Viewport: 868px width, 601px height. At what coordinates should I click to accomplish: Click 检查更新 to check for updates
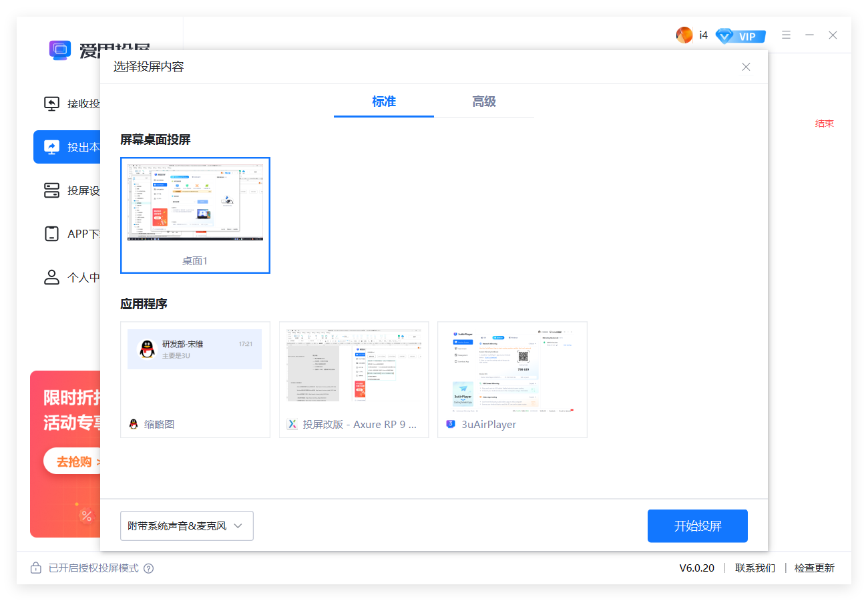(814, 568)
